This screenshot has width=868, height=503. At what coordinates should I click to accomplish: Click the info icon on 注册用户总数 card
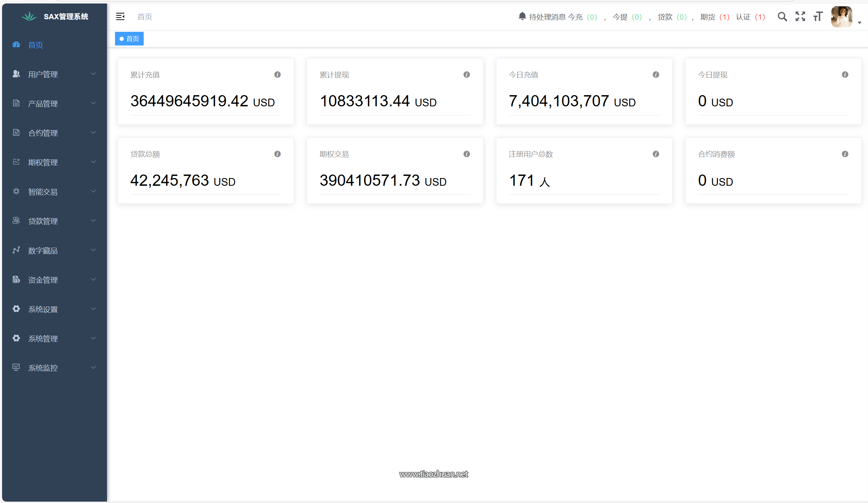coord(655,154)
